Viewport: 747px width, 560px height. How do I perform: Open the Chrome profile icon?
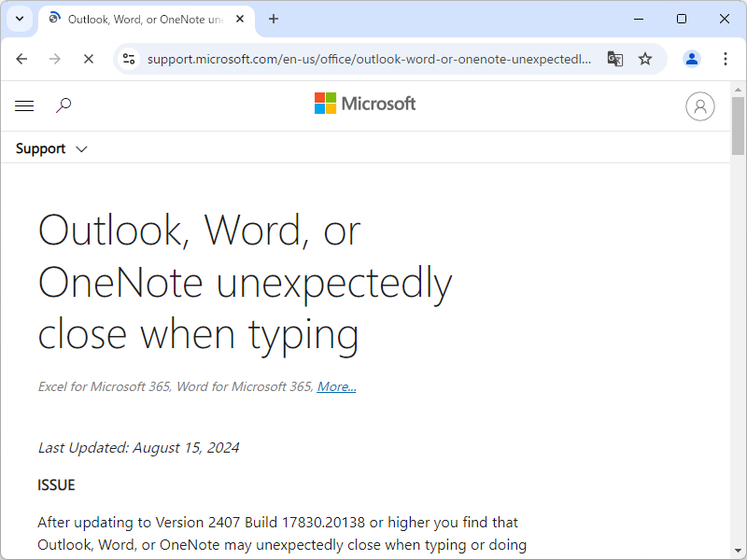(x=692, y=59)
